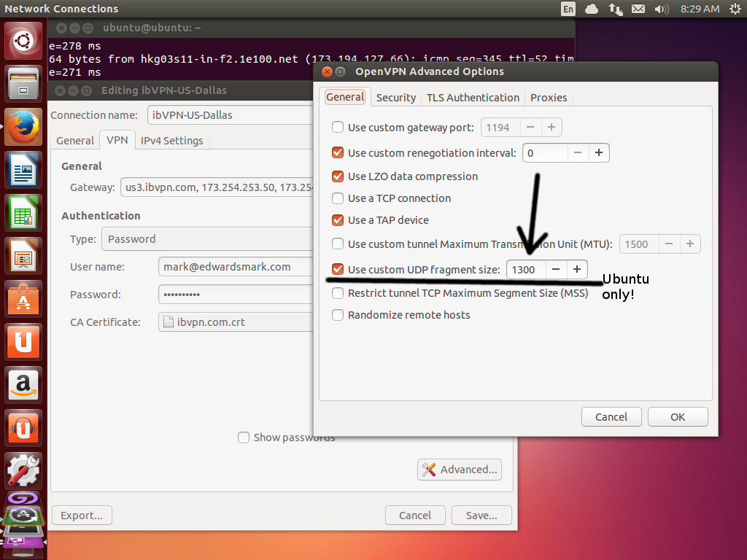The width and height of the screenshot is (747, 560).
Task: Open Ubuntu Software Center dock icon
Action: click(x=23, y=299)
